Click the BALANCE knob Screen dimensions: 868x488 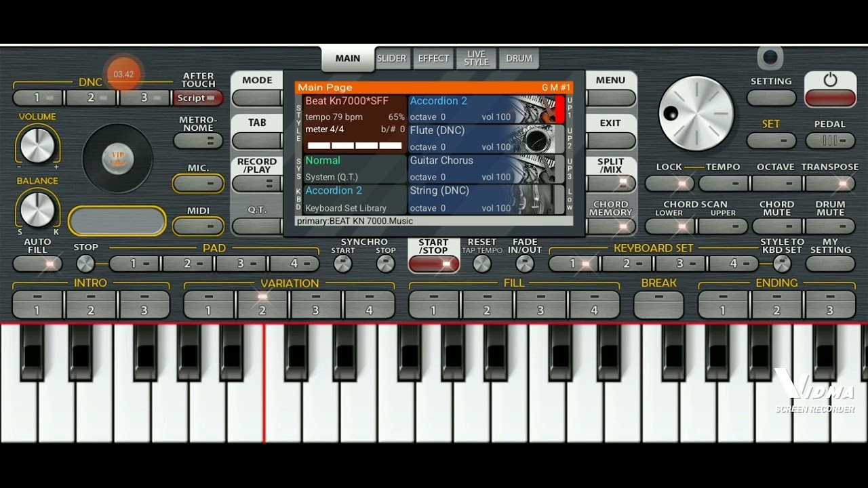click(x=37, y=209)
